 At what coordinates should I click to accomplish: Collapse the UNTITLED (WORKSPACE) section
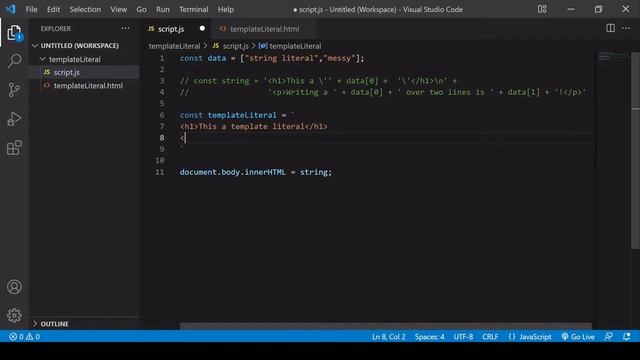click(x=80, y=46)
